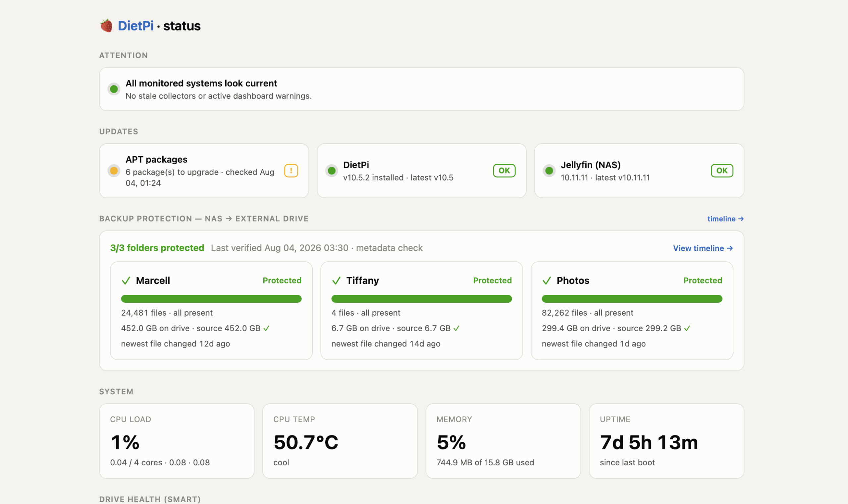Click the '4 files · all present' line
This screenshot has width=848, height=504.
click(366, 313)
